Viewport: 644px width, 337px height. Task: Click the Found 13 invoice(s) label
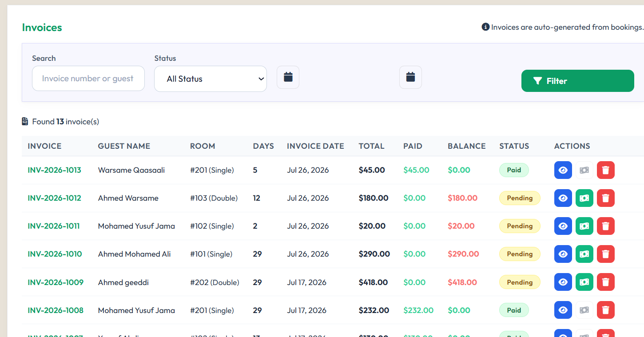(x=60, y=121)
